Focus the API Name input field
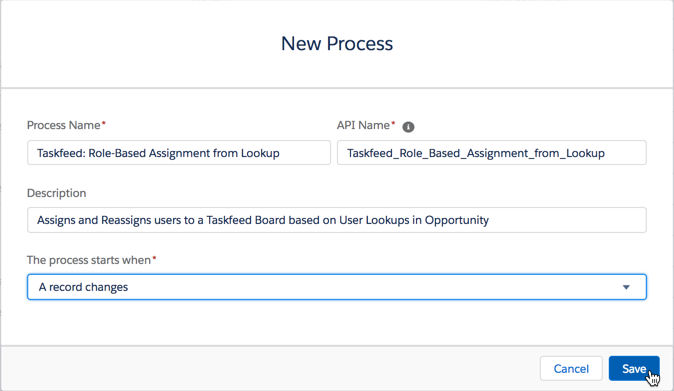Screen dimensions: 674x391 (491, 153)
